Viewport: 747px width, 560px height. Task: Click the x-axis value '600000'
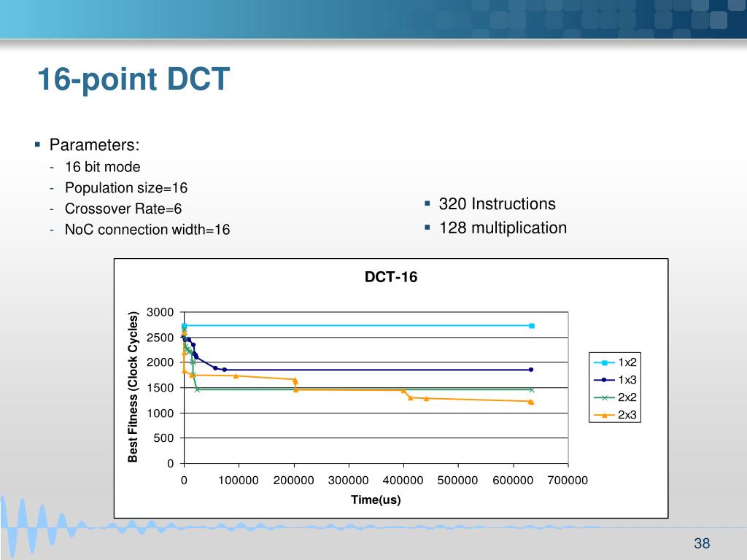tap(513, 481)
